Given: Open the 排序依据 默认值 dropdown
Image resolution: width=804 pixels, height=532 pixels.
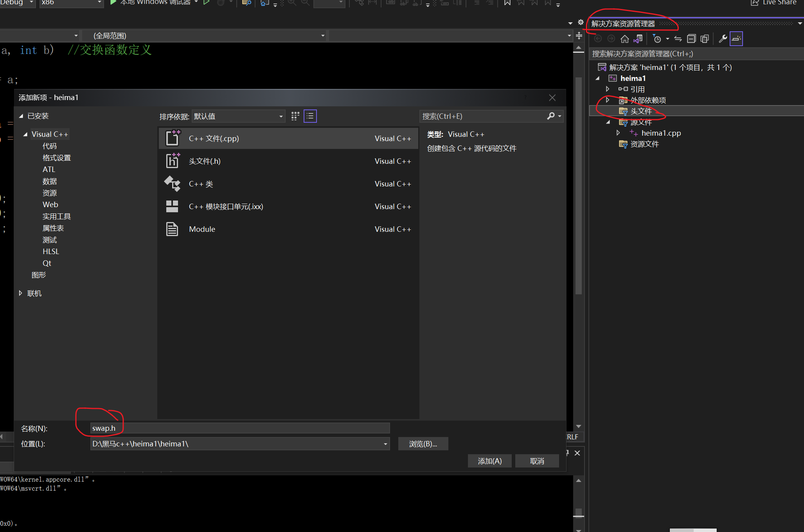Looking at the screenshot, I should [238, 116].
